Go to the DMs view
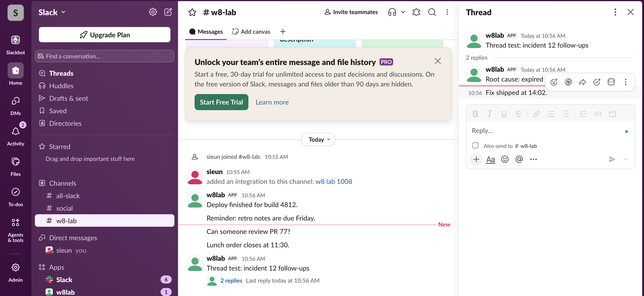The width and height of the screenshot is (644, 296). pos(15,105)
